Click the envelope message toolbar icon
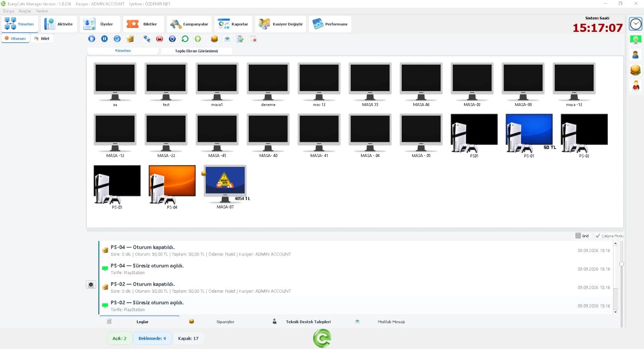The width and height of the screenshot is (644, 349). point(227,39)
